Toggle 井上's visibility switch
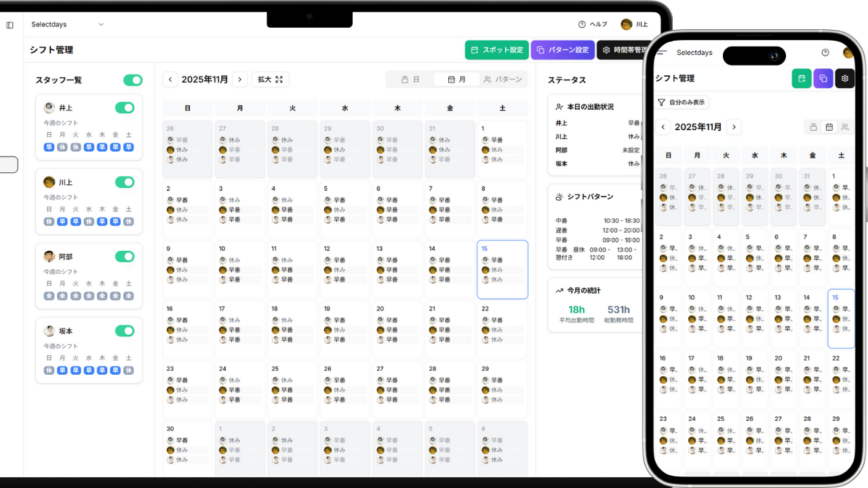 pyautogui.click(x=125, y=108)
